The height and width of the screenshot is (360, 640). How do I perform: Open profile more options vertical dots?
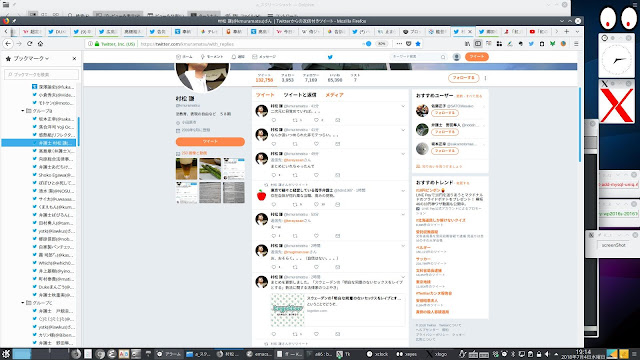pyautogui.click(x=485, y=78)
